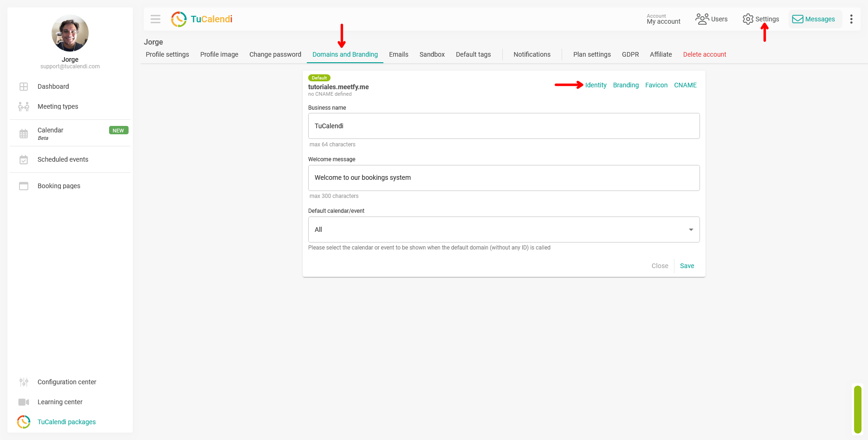
Task: Open the Messages envelope icon
Action: click(797, 19)
